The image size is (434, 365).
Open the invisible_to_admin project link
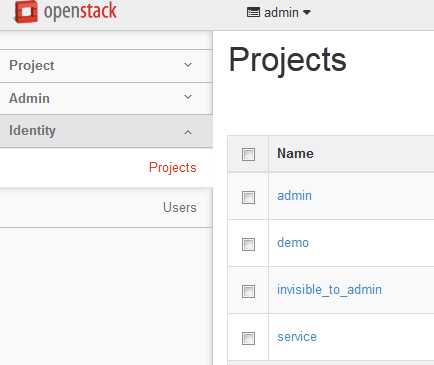coord(329,290)
